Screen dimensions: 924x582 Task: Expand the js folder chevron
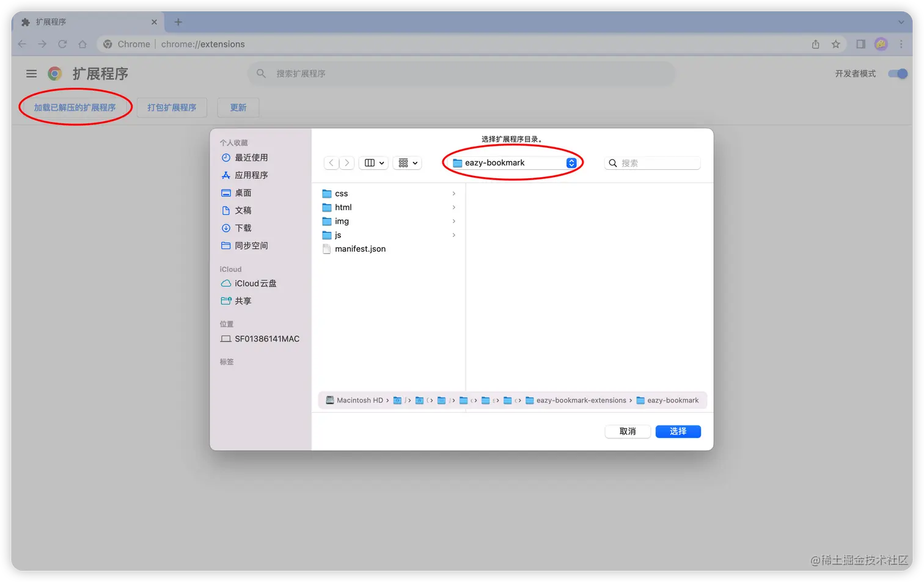453,235
